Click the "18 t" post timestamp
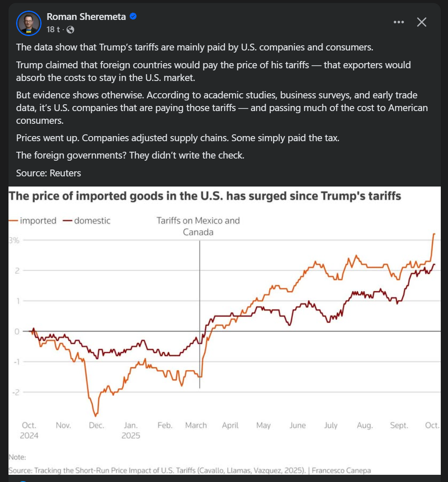This screenshot has width=448, height=482. (53, 30)
